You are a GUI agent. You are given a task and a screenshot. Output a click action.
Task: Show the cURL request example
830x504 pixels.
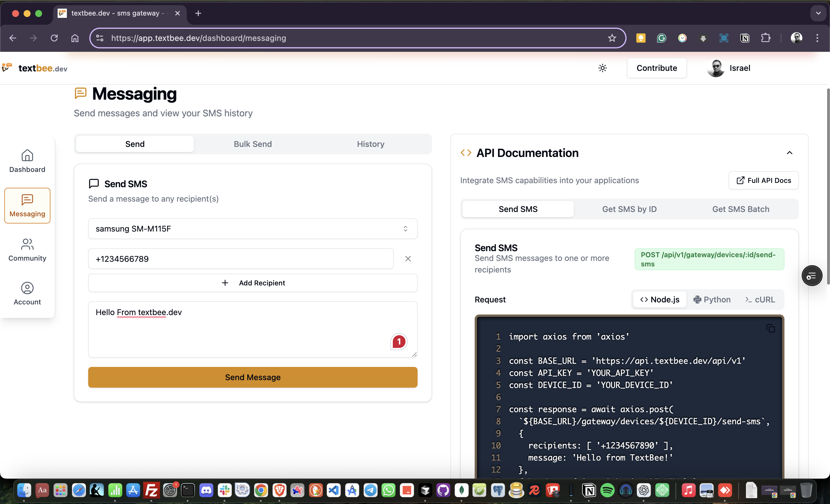760,299
